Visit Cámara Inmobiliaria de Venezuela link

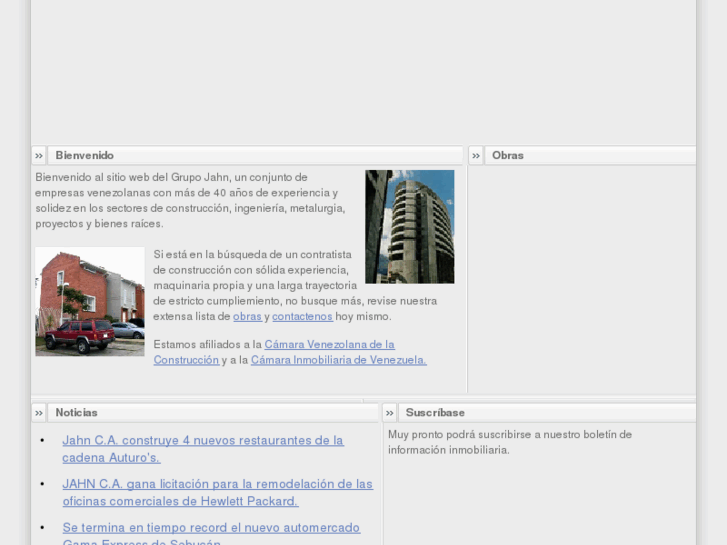tap(338, 360)
